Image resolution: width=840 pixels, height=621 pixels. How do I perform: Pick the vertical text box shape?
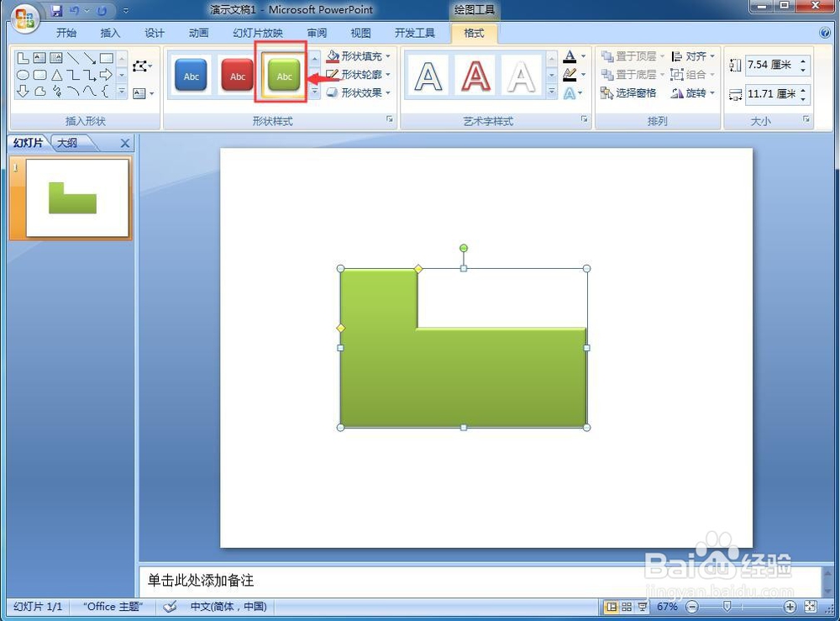[x=55, y=58]
